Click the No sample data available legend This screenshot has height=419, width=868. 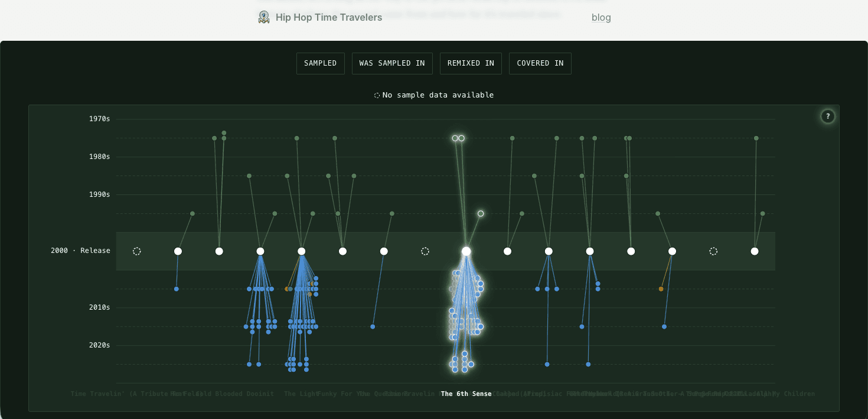coord(434,95)
